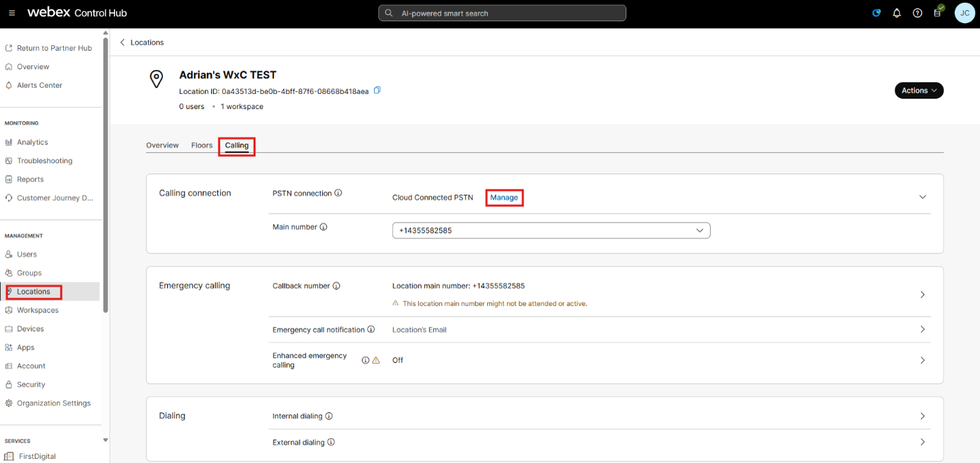Click the '0 users' text

click(x=192, y=106)
